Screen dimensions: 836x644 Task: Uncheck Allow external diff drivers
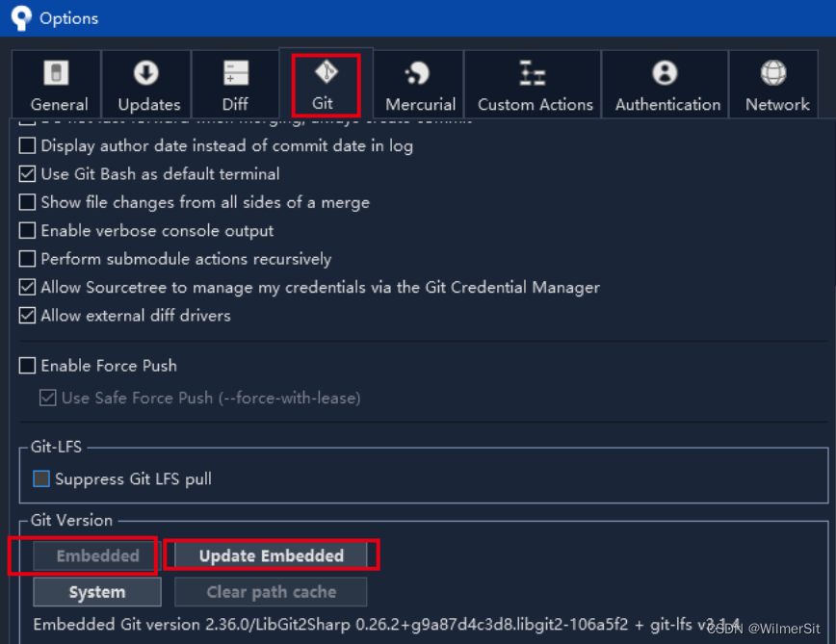(27, 316)
